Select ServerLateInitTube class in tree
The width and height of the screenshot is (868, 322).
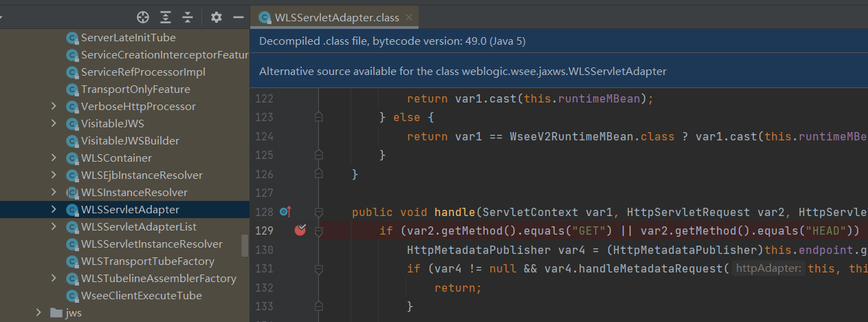128,37
